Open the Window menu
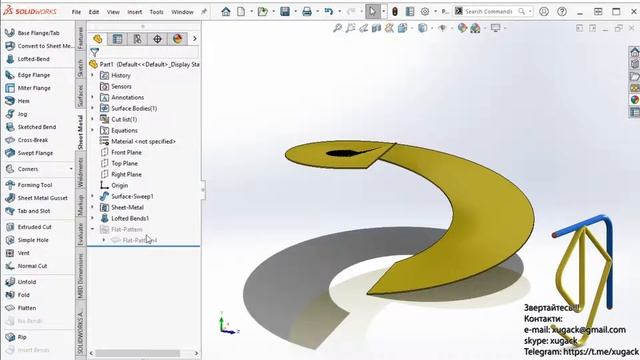Image resolution: width=640 pixels, height=360 pixels. [182, 12]
